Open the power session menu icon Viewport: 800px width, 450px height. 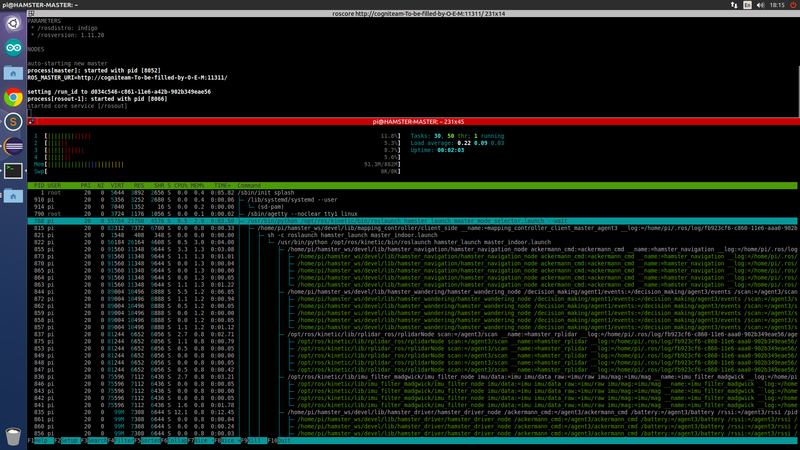pyautogui.click(x=793, y=5)
